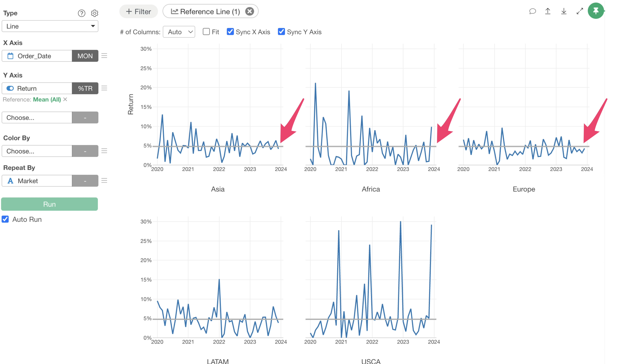617x364 pixels.
Task: Uncheck Sync X Axis
Action: coord(230,32)
